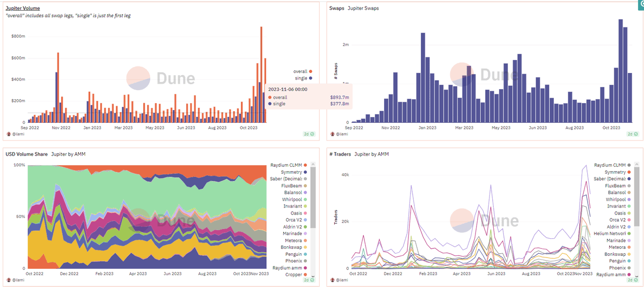Click the 2d refresh check badge on USD Volume Share
The image size is (644, 287).
point(309,281)
